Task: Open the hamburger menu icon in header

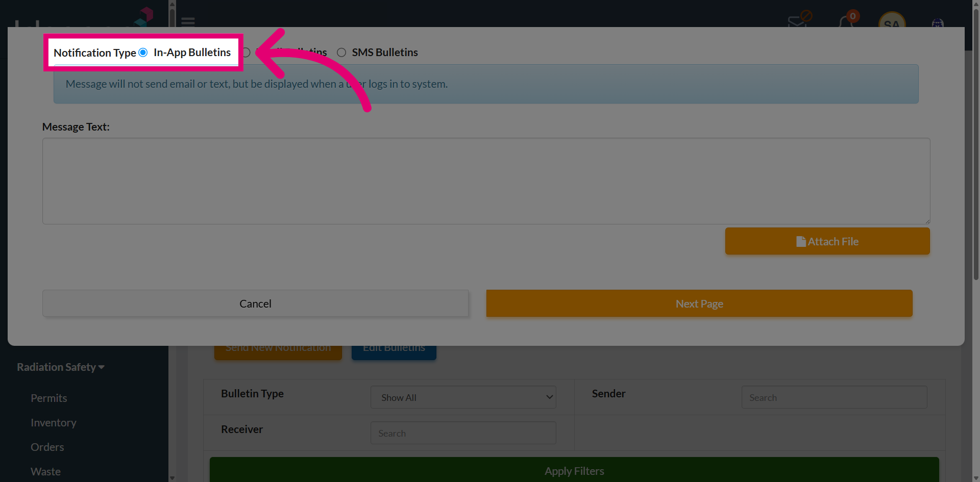Action: pyautogui.click(x=188, y=22)
